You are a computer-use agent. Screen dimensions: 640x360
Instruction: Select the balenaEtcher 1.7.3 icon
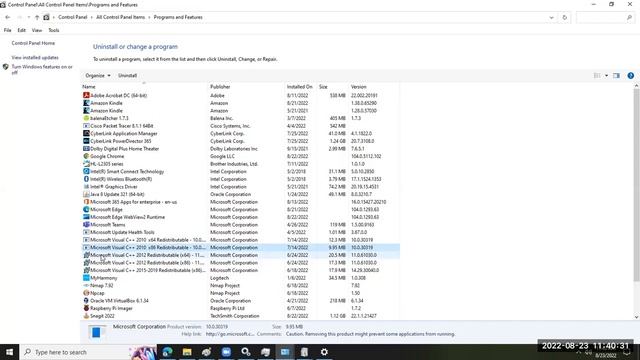[x=86, y=118]
